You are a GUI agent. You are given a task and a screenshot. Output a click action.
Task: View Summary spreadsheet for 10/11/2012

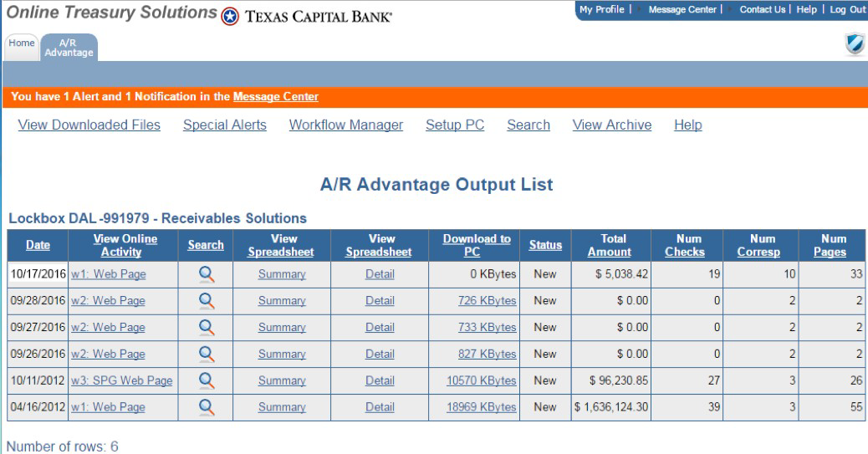[x=282, y=380]
